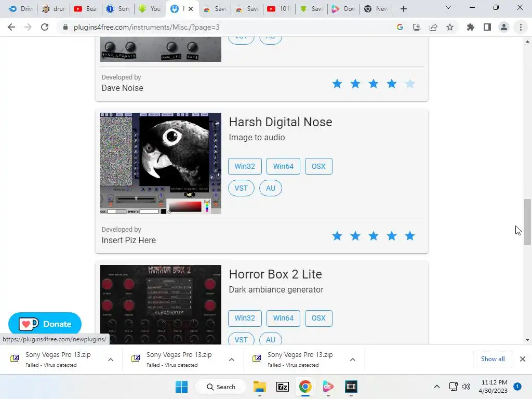
Task: Share this page icon
Action: 433,27
